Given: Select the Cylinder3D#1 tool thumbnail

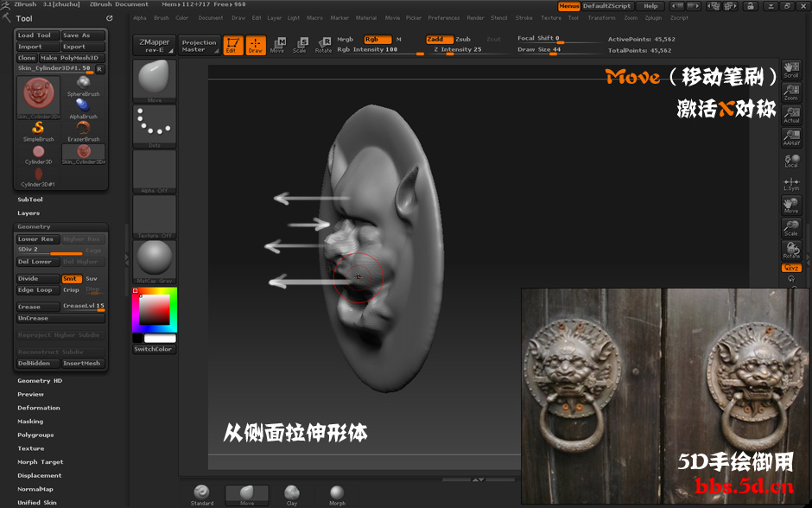Looking at the screenshot, I should [x=38, y=177].
